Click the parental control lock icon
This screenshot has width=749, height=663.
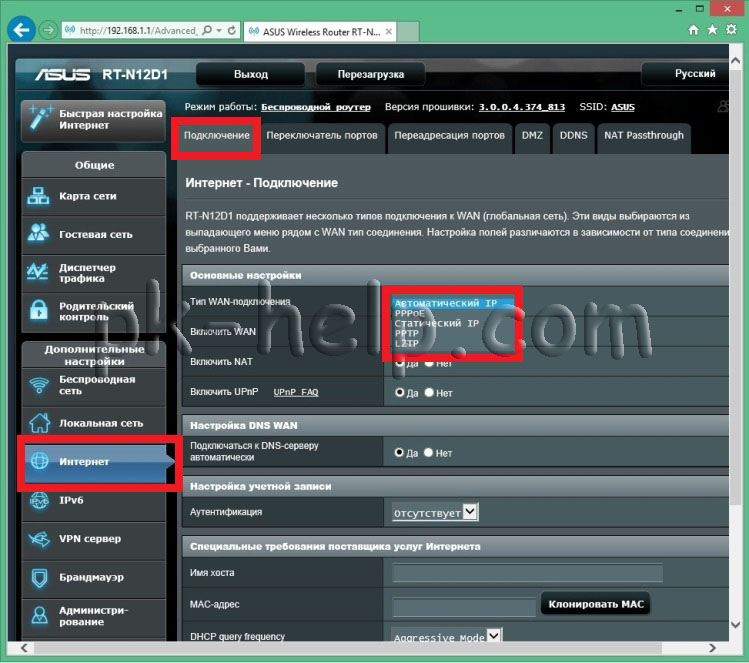(x=39, y=310)
